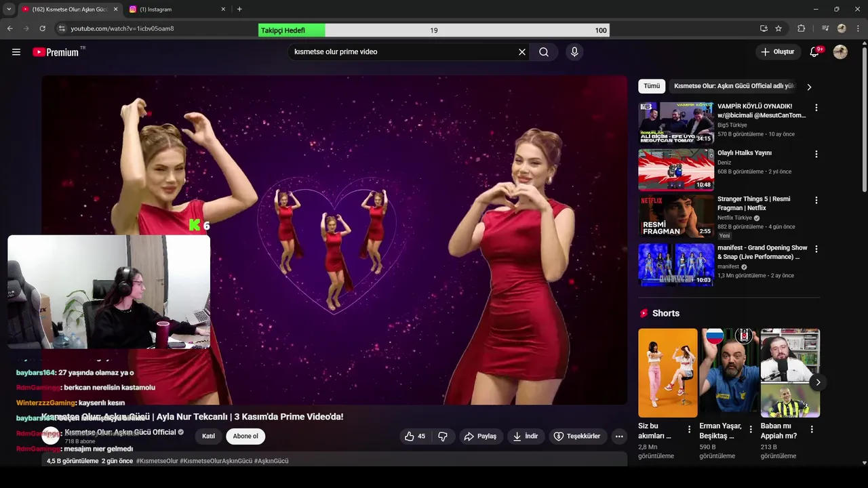Download the video with İndir button

(x=526, y=436)
